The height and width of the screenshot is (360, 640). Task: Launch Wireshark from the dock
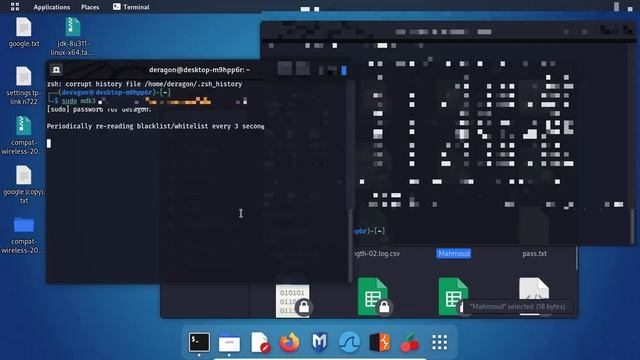[x=349, y=342]
